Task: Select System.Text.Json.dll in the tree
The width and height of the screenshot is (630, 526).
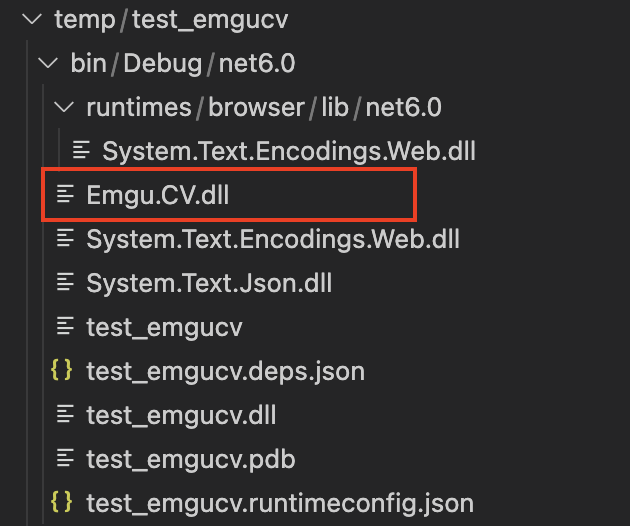Action: 209,283
